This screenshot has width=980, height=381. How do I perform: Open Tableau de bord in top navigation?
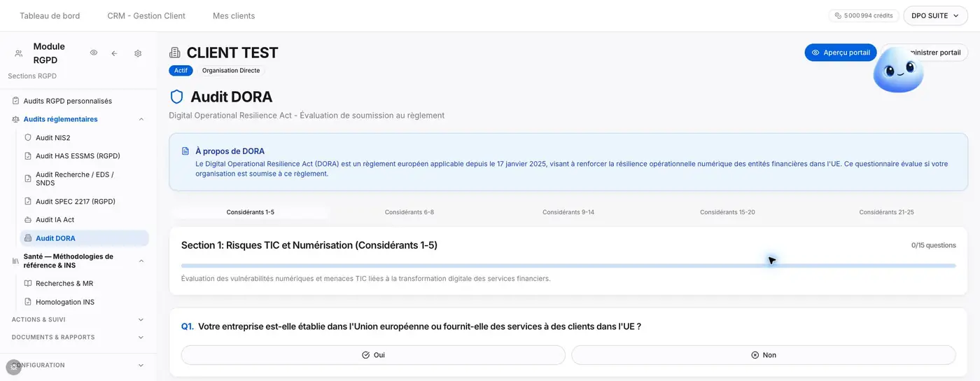[50, 15]
